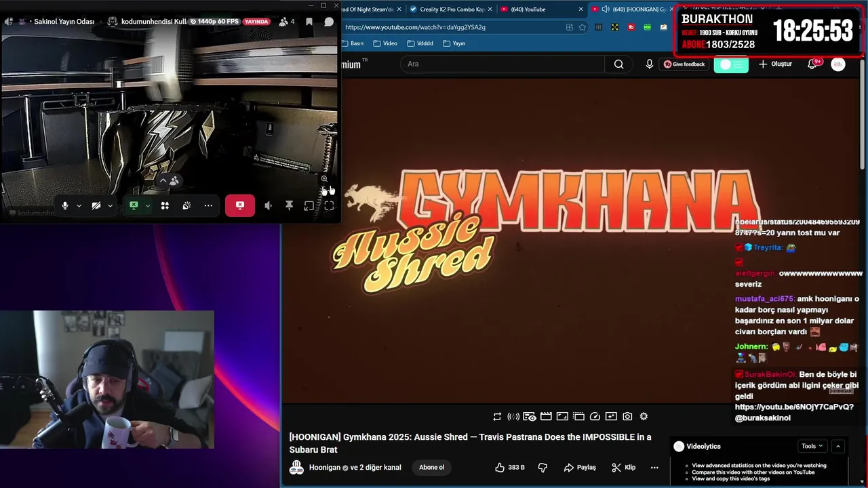Click the Oluştur create button
This screenshot has height=488, width=868.
coord(775,64)
